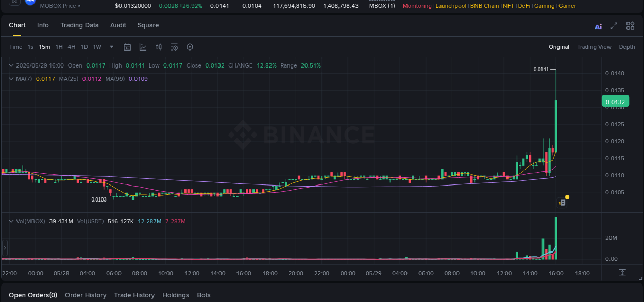The width and height of the screenshot is (644, 302).
Task: Click the 0.0103 low price marker
Action: click(99, 199)
